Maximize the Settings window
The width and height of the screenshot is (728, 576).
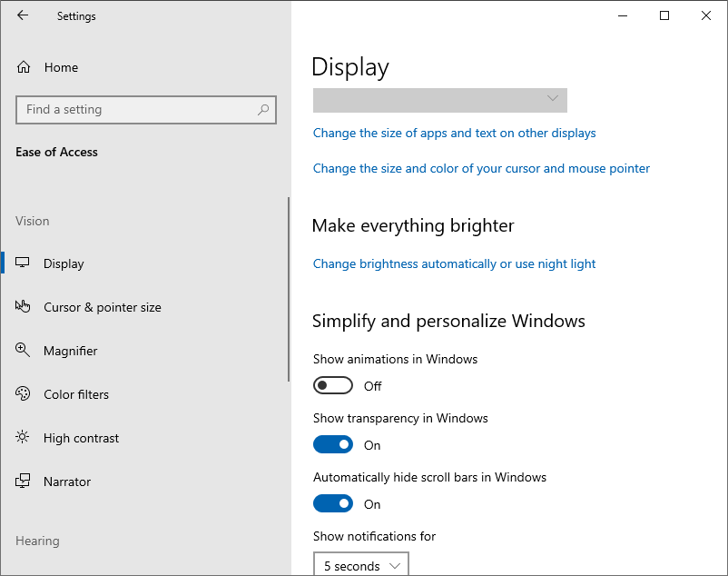pyautogui.click(x=664, y=15)
